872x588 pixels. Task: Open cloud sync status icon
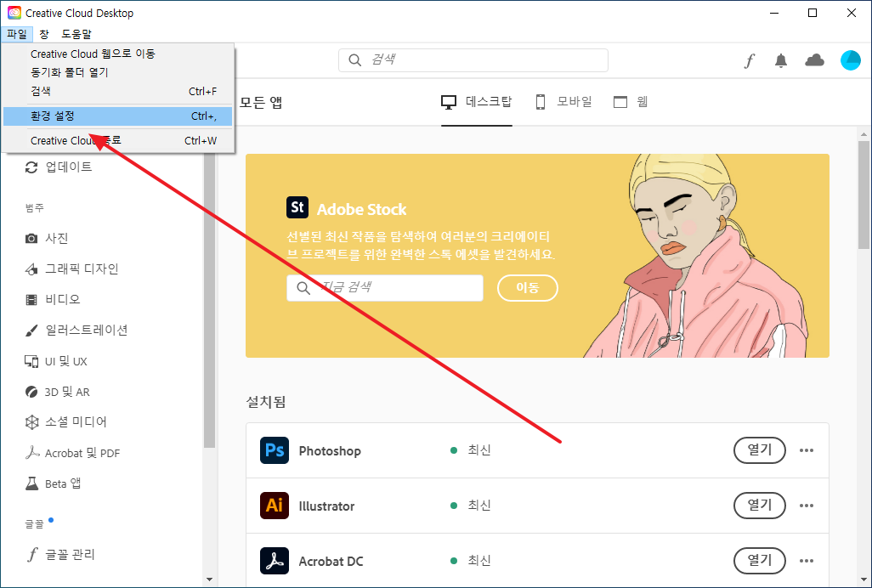[x=815, y=60]
